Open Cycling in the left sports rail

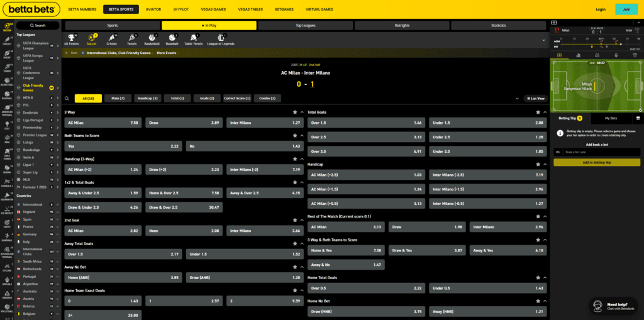(6, 267)
